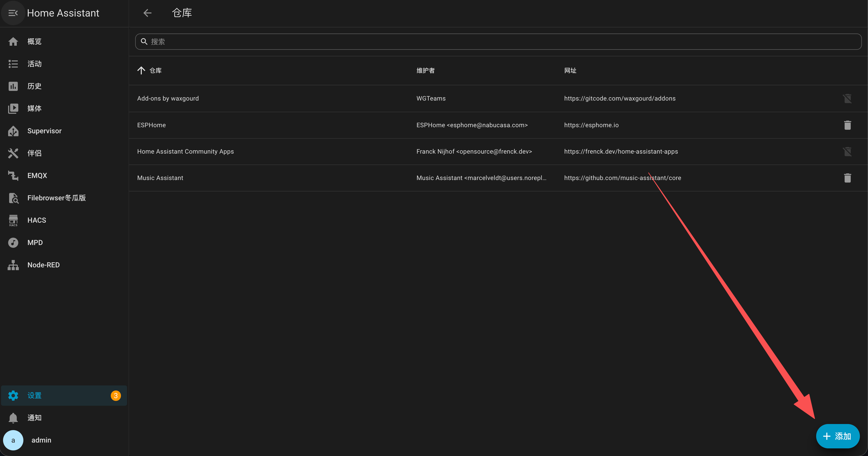Click the HACS store icon

tap(13, 220)
